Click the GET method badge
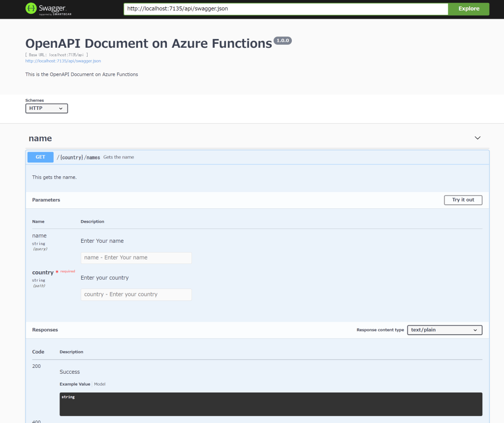Viewport: 504px width, 423px height. coord(40,157)
